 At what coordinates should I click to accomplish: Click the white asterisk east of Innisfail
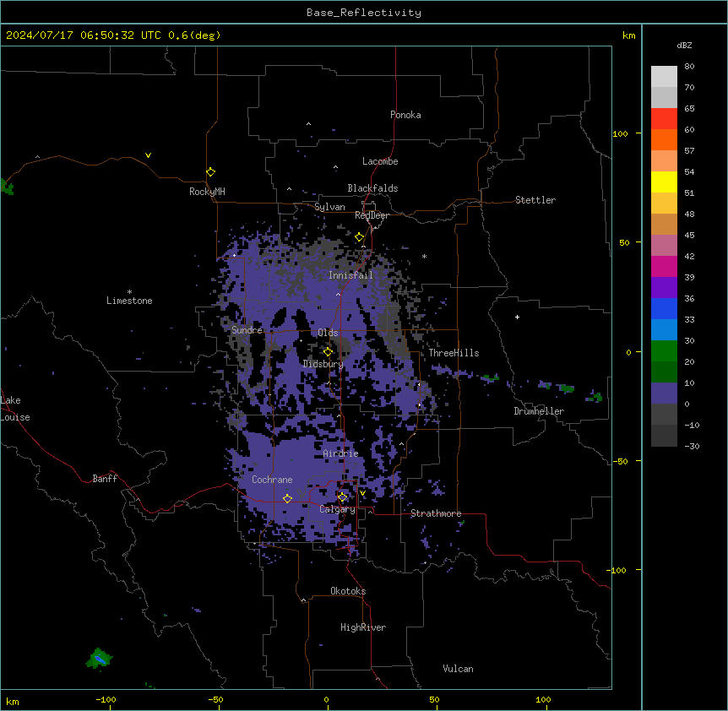pos(424,256)
